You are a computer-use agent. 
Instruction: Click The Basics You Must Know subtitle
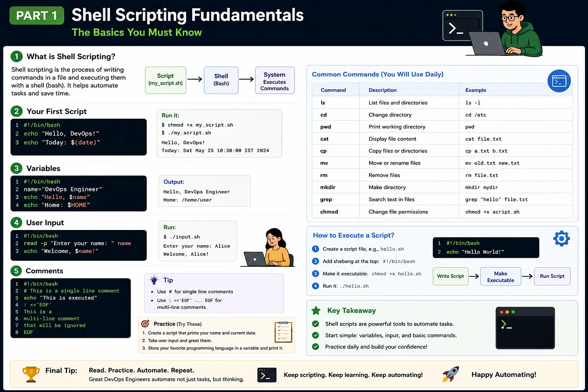137,32
